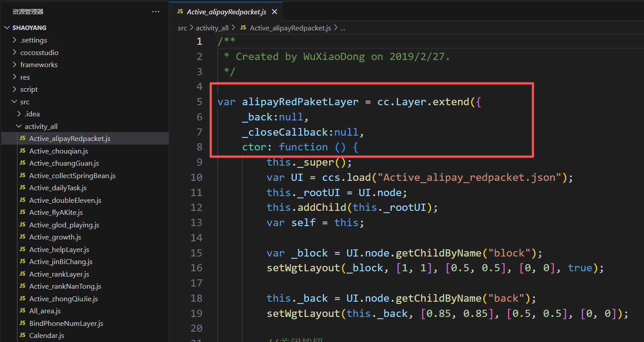Close the Active_alipayRedpacket.js editor tab
The height and width of the screenshot is (342, 644).
(x=275, y=12)
